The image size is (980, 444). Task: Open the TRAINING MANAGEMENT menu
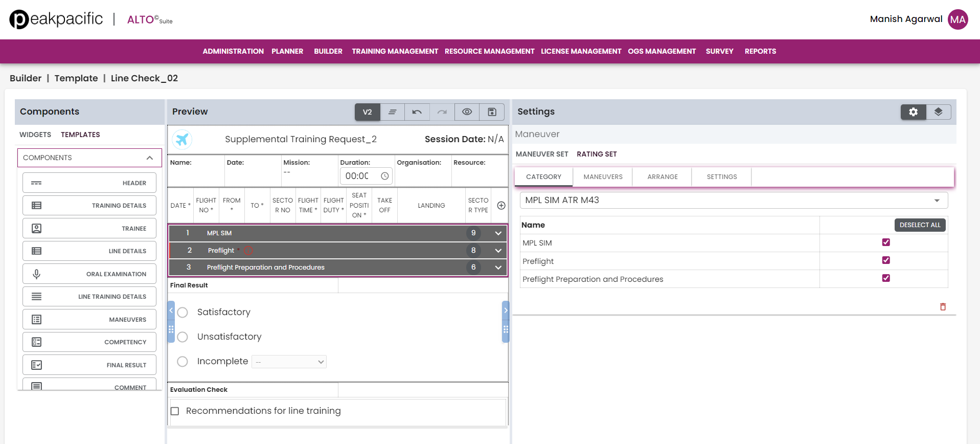(395, 52)
